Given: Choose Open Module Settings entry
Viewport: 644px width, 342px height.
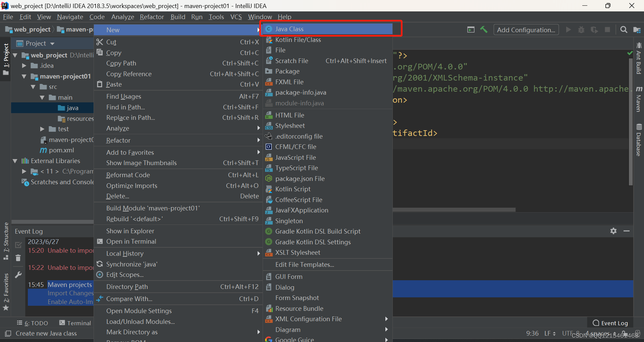Looking at the screenshot, I should click(178, 311).
